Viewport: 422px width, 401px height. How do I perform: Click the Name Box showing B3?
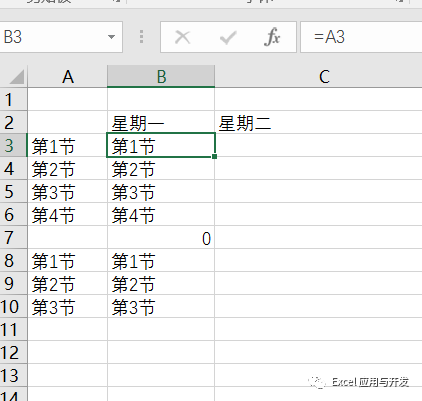(x=61, y=37)
